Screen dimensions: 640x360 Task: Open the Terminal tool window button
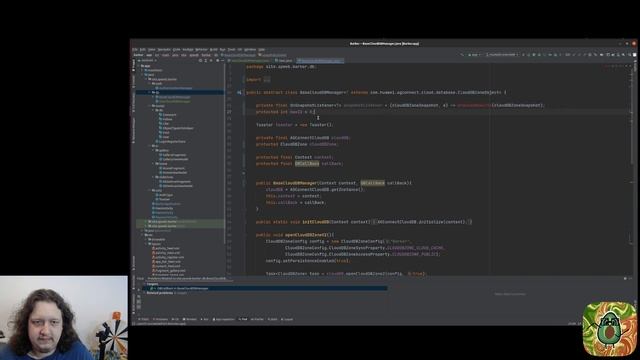point(190,319)
